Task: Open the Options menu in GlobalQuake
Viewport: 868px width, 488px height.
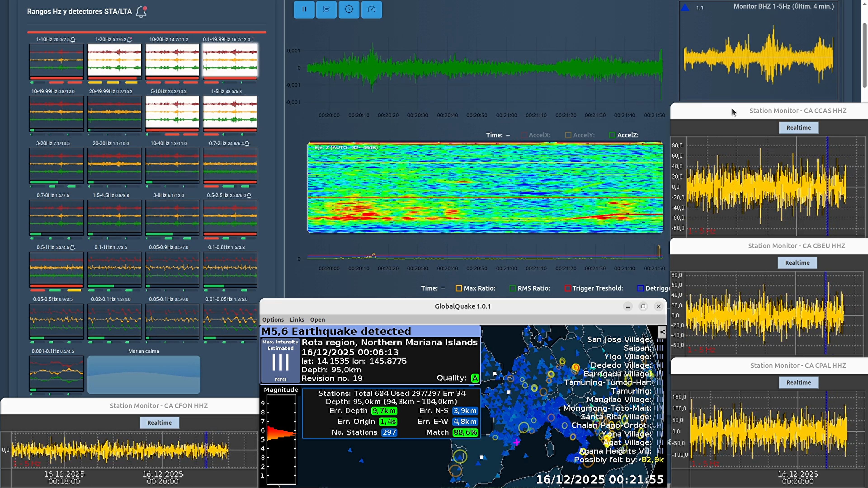Action: pos(273,320)
